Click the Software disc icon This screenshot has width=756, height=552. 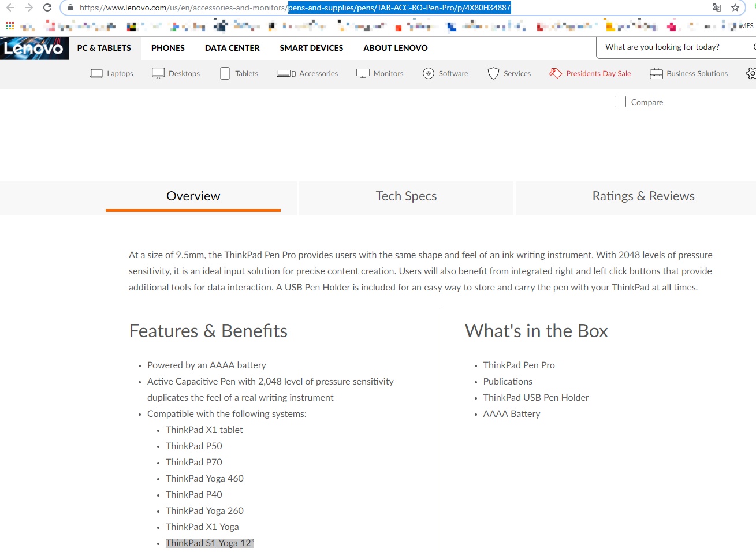click(x=429, y=73)
